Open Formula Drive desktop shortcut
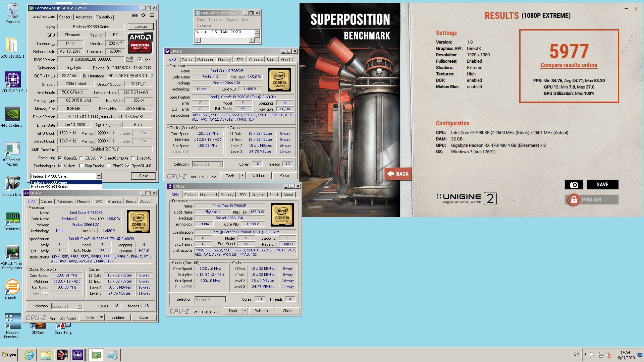This screenshot has width=644, height=362. click(12, 186)
